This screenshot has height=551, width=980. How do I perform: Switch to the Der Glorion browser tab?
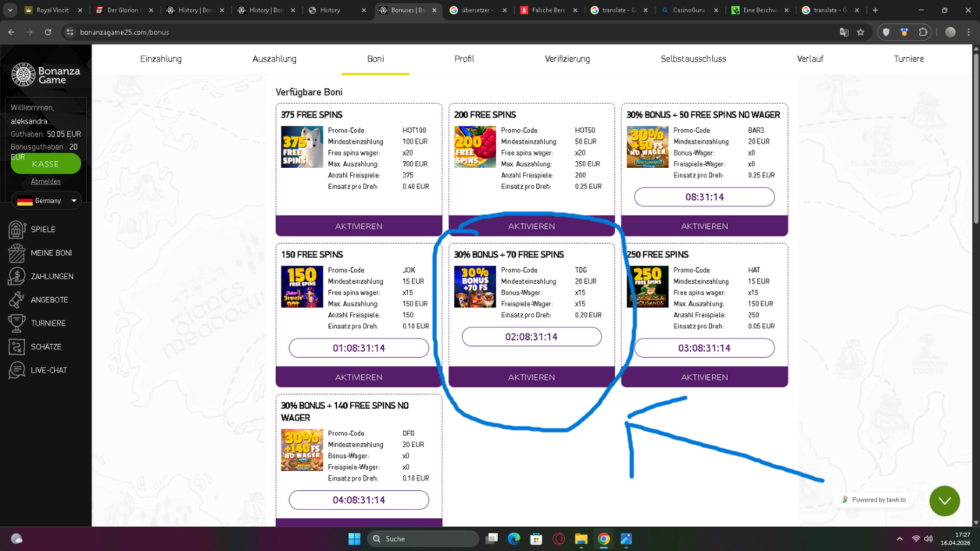point(123,10)
